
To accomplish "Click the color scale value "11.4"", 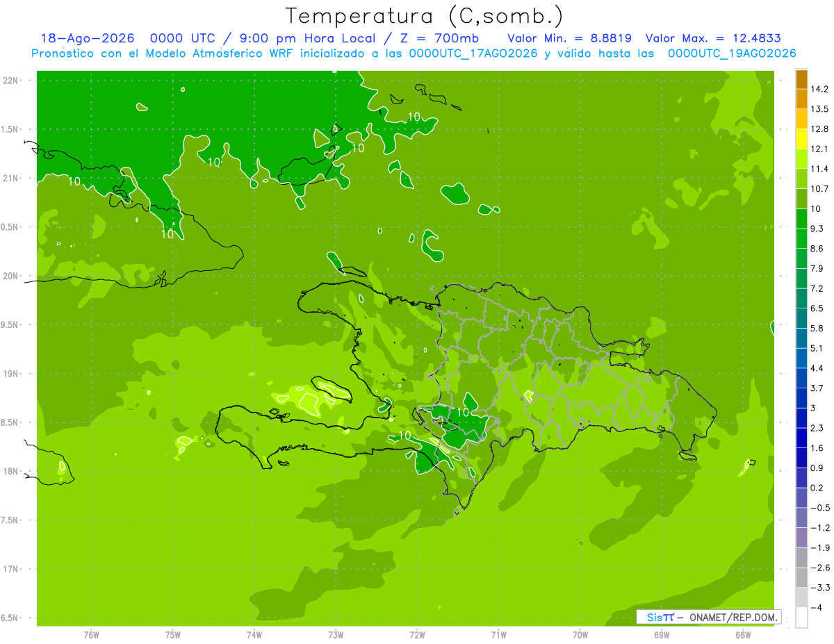I will [820, 169].
